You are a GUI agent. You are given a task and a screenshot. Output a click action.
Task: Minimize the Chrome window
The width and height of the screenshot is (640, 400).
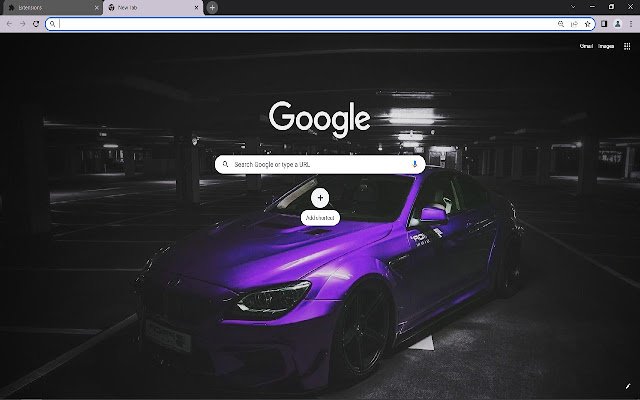click(x=592, y=7)
